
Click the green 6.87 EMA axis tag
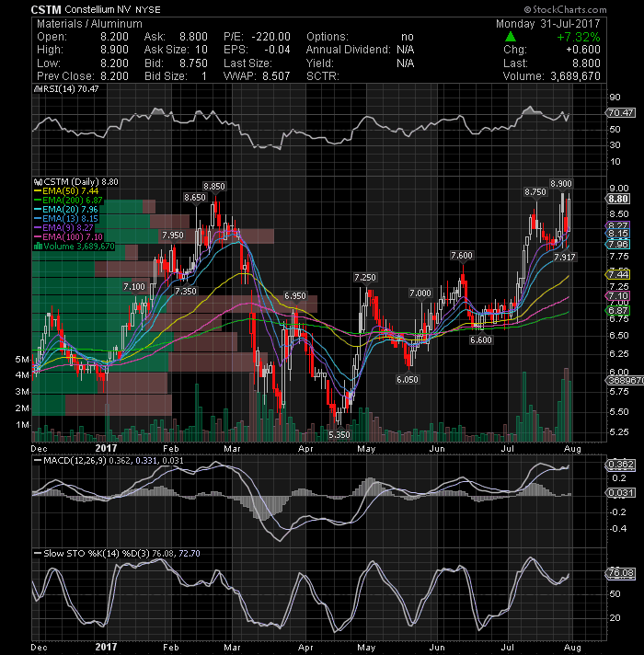tap(617, 310)
